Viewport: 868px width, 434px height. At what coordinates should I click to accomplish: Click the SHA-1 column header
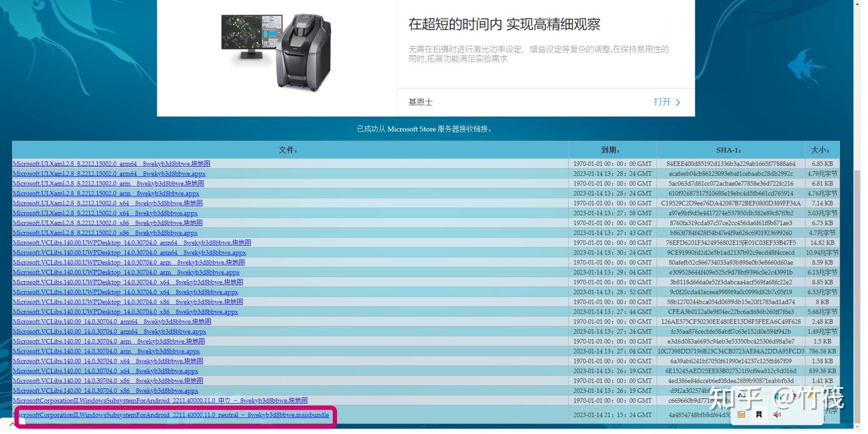tap(729, 150)
